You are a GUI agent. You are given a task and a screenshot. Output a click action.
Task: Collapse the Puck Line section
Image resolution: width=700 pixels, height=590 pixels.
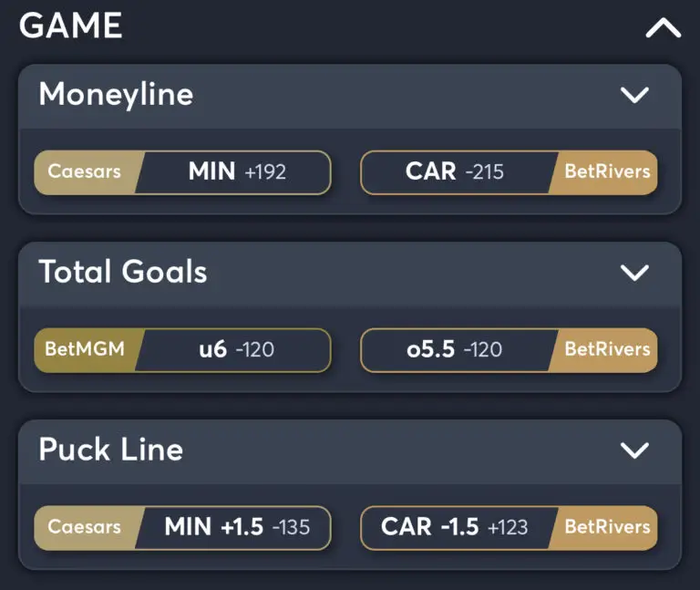(x=633, y=450)
